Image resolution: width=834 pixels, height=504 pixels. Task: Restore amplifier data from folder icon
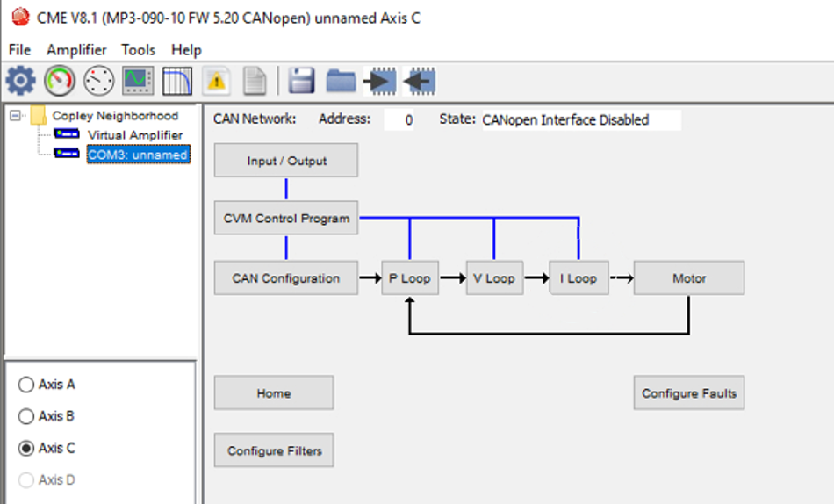click(341, 81)
